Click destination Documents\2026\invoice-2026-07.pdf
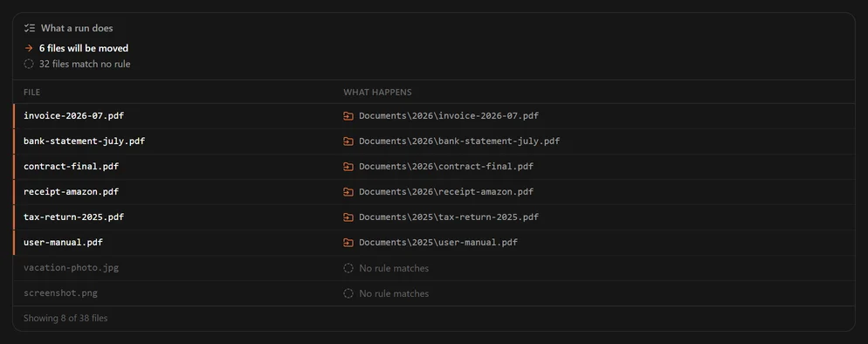The height and width of the screenshot is (344, 868). [449, 115]
